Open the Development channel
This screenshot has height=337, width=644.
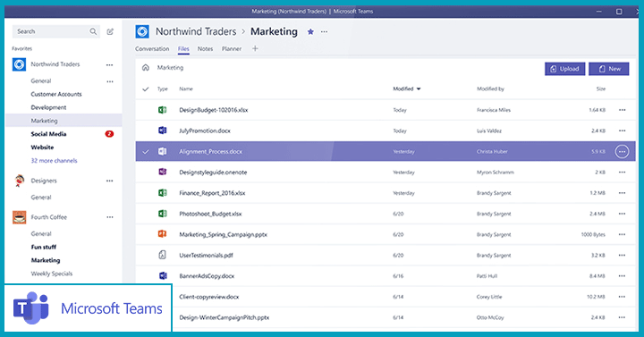pyautogui.click(x=48, y=107)
